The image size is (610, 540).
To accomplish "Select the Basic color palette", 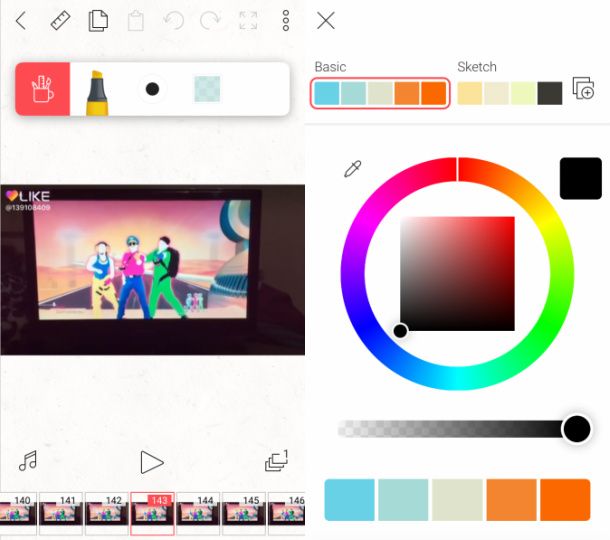I will (380, 93).
